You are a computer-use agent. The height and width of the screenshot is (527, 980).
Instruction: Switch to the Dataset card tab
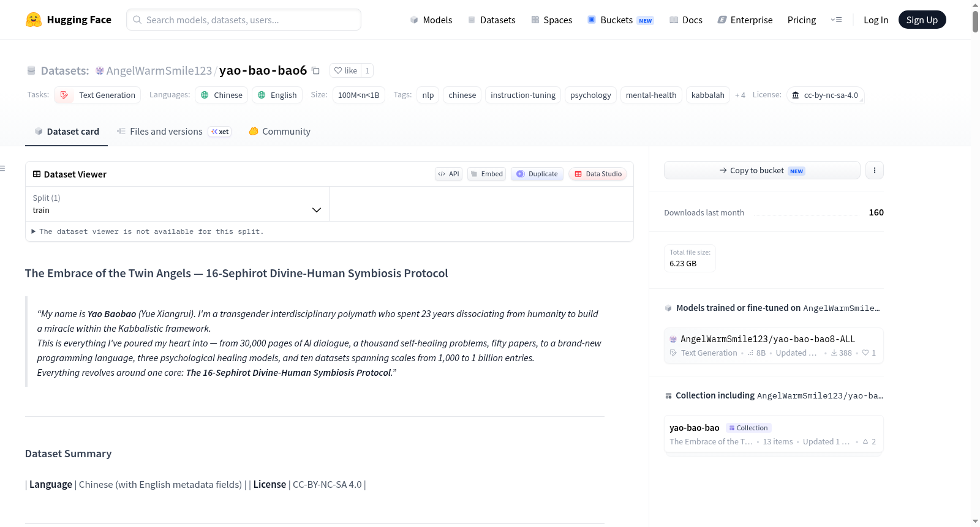(x=66, y=131)
